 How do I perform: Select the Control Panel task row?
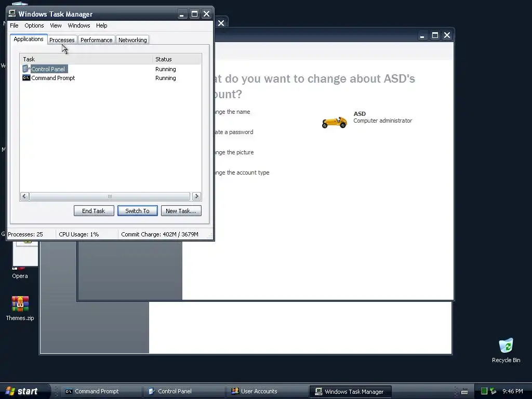(111, 69)
